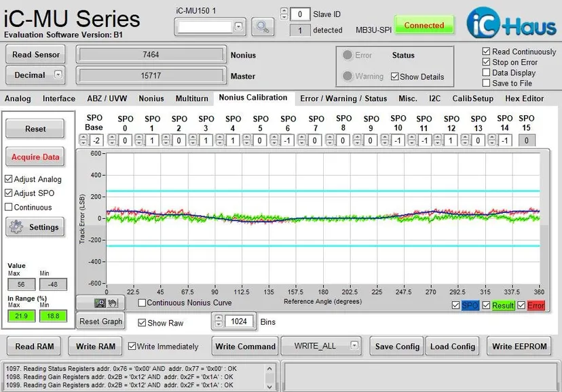Enable Continuous Nonius Curve checkbox
562x392 pixels.
142,303
